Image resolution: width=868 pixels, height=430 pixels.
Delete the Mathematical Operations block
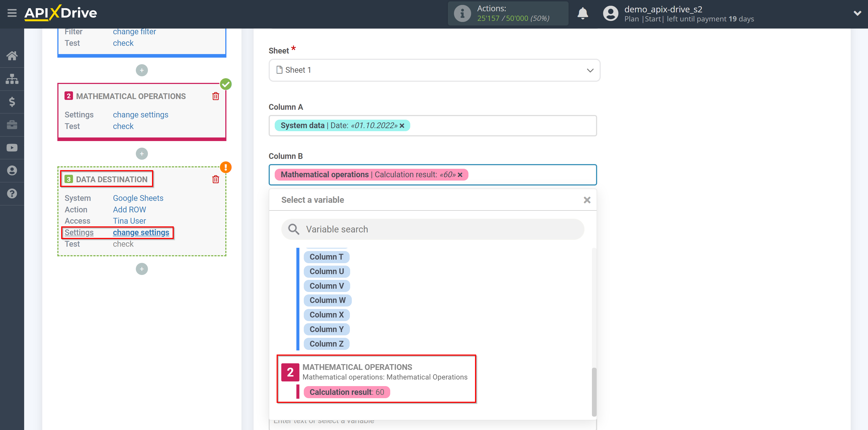216,96
